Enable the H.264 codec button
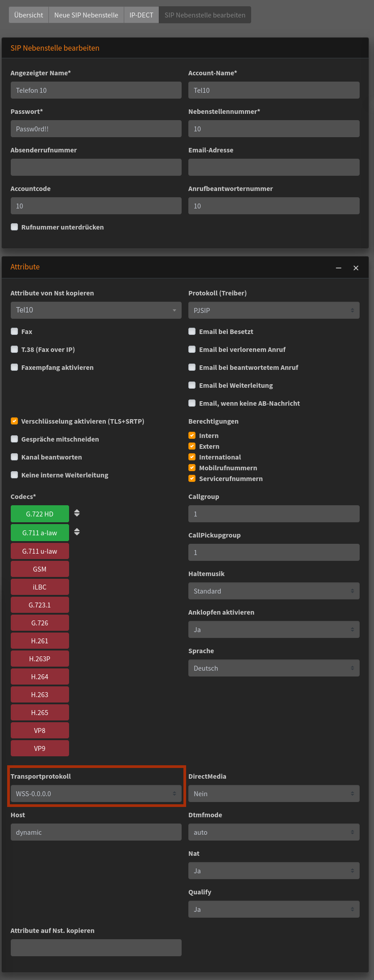374x980 pixels. click(40, 676)
